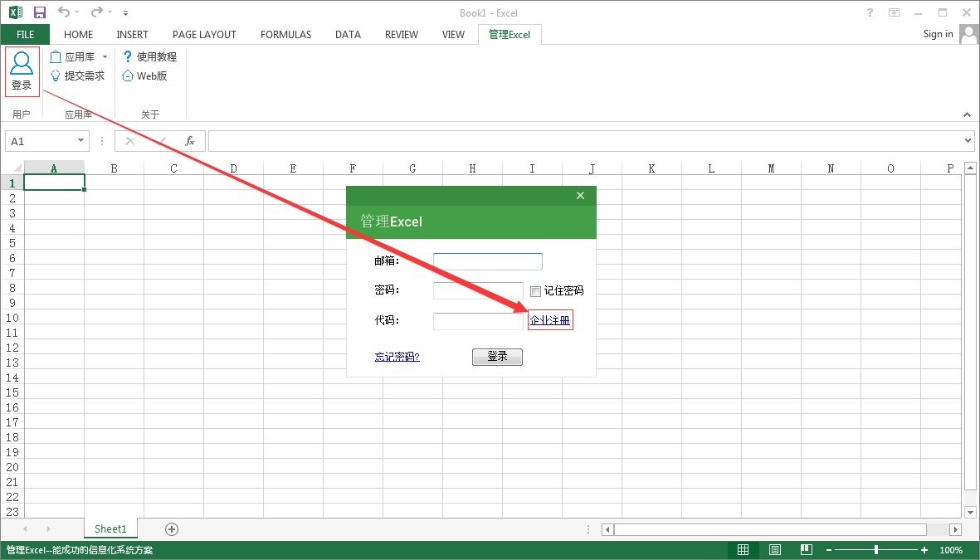Collapse the ribbon
Viewport: 980px width, 560px height.
[x=967, y=114]
